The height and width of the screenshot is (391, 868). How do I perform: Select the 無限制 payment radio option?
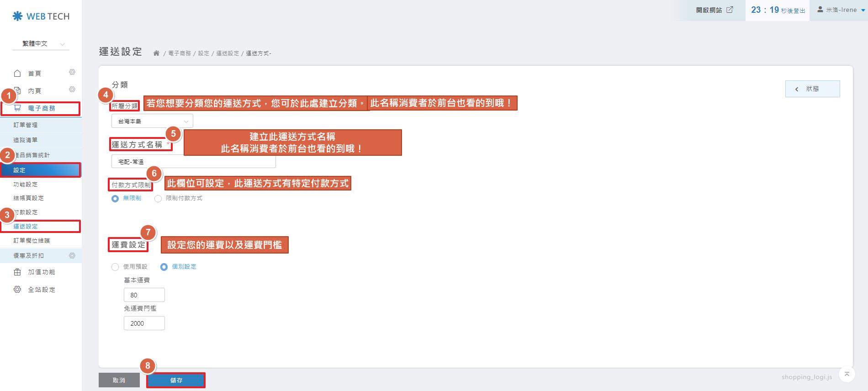tap(115, 199)
